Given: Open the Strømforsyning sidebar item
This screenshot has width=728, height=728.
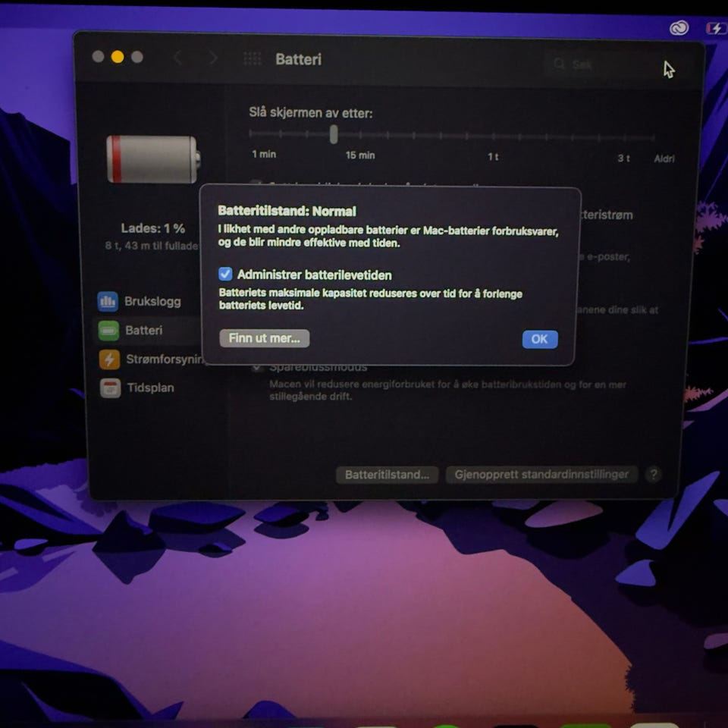Looking at the screenshot, I should pyautogui.click(x=151, y=359).
